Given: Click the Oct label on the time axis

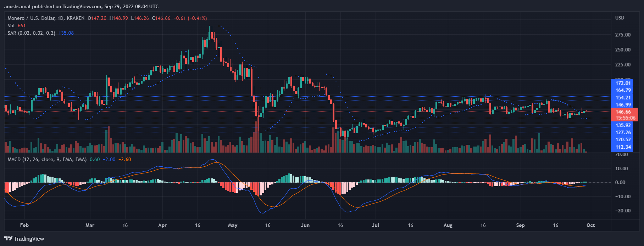Looking at the screenshot, I should pos(590,225).
